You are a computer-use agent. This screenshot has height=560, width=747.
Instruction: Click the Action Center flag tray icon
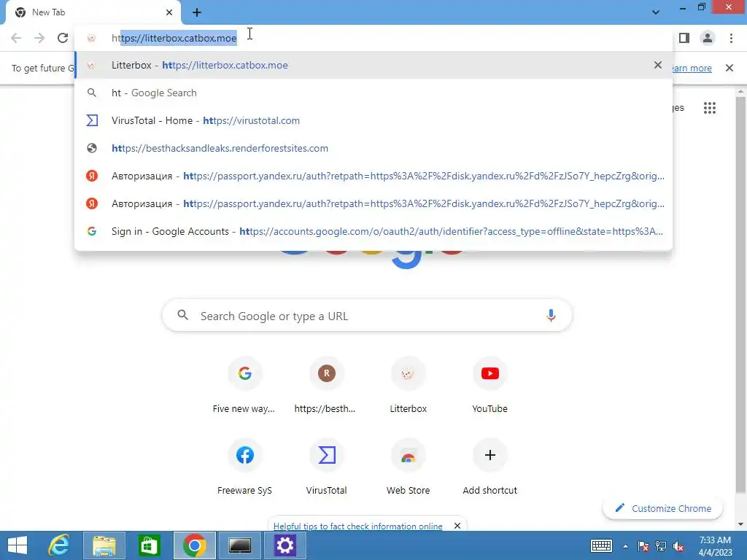click(x=643, y=546)
